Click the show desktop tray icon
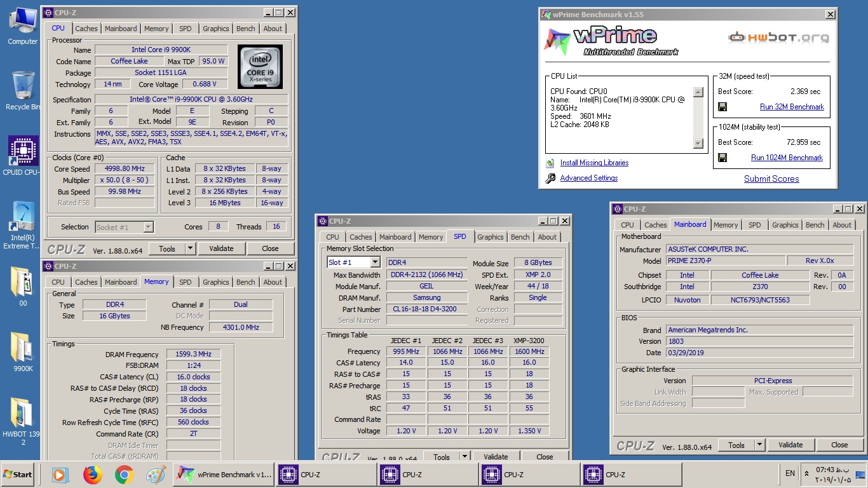 [860, 474]
